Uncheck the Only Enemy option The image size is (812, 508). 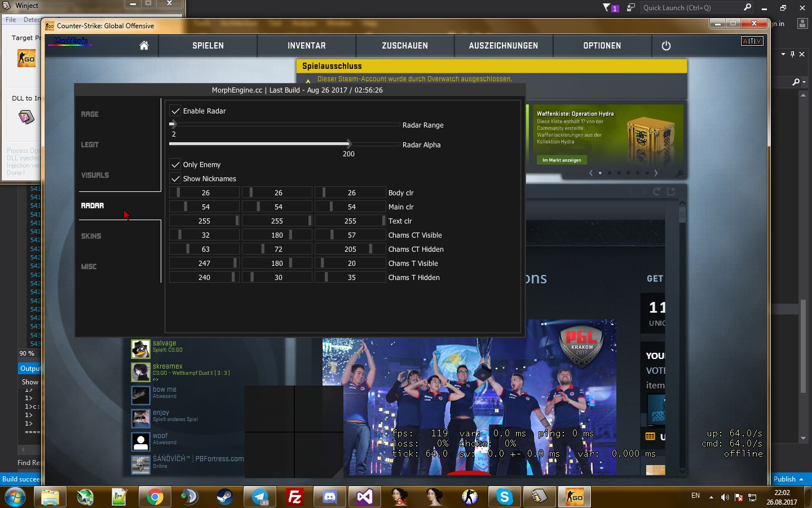coord(175,165)
